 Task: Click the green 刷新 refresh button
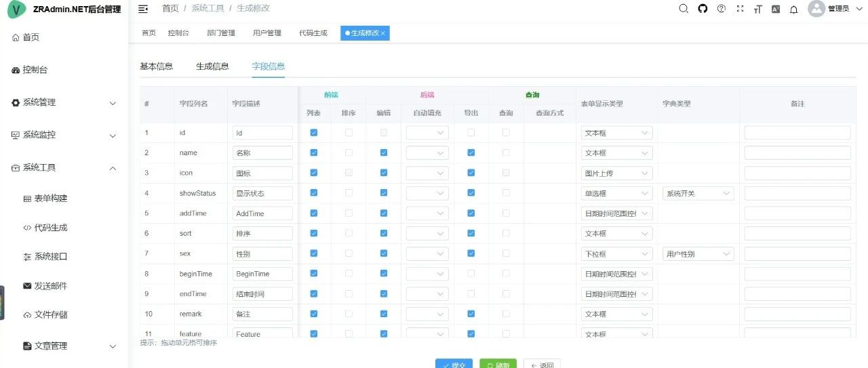tap(498, 365)
